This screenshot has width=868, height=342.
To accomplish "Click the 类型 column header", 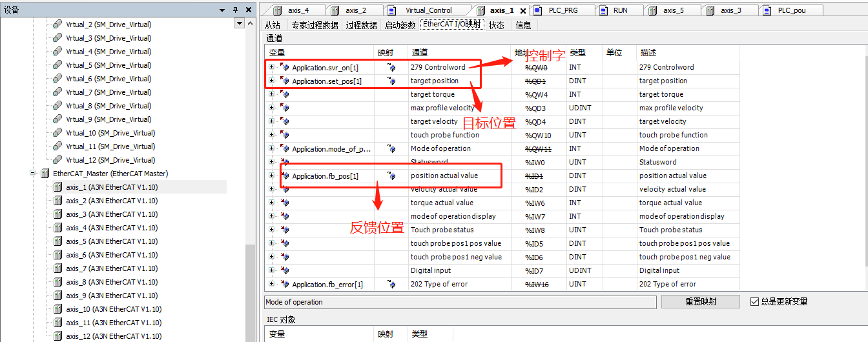I will tap(584, 53).
